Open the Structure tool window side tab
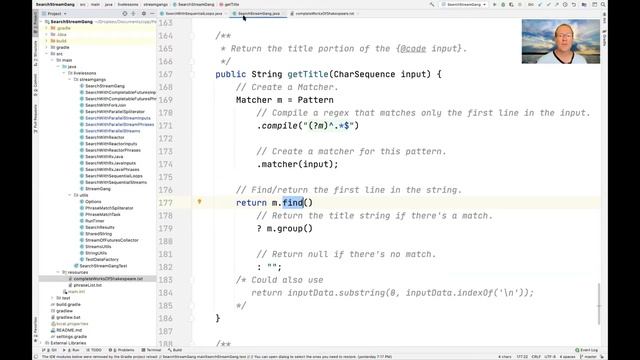 coord(36,53)
